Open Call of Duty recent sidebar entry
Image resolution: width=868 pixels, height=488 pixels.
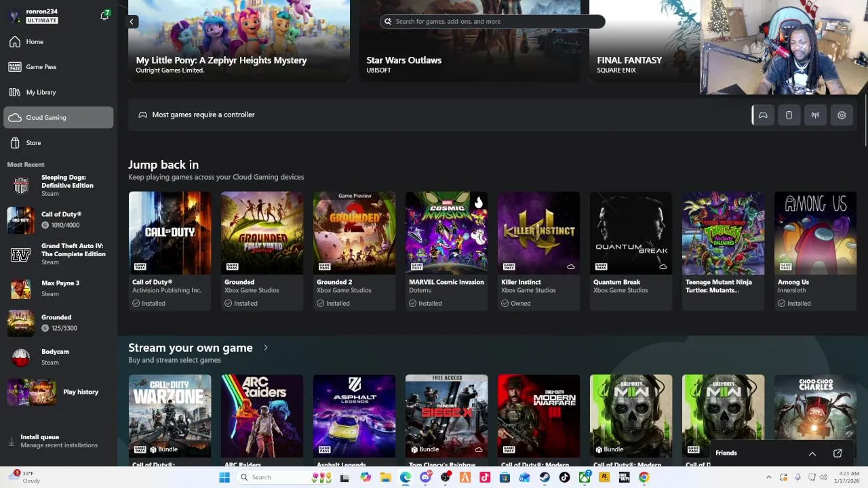58,220
